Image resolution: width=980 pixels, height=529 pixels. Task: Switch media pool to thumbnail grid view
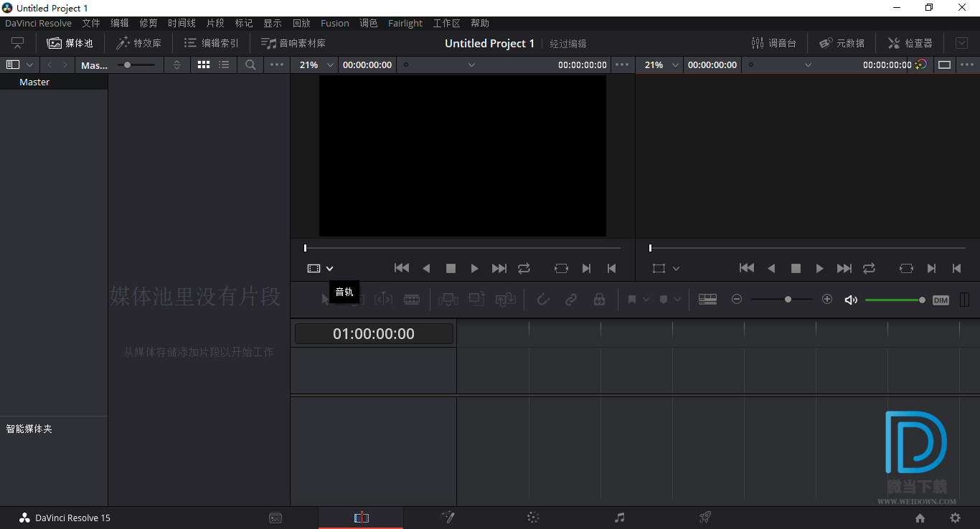[204, 65]
